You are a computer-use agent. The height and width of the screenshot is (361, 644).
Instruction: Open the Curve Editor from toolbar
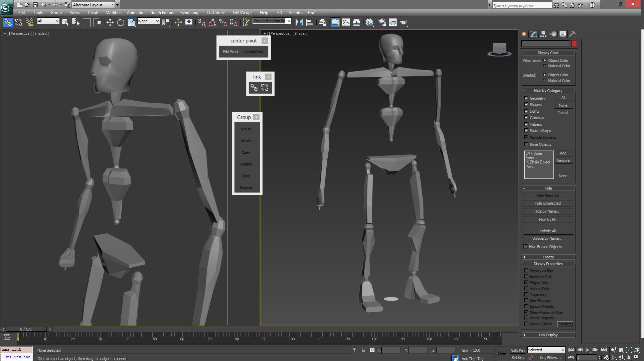click(x=346, y=22)
